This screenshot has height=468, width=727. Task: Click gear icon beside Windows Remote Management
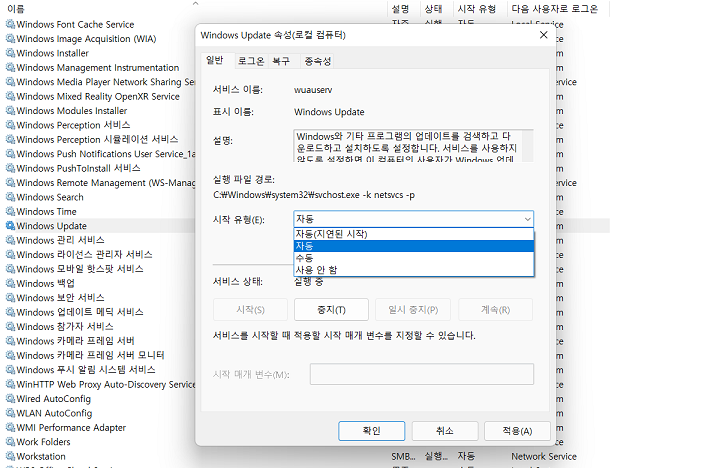coord(10,182)
